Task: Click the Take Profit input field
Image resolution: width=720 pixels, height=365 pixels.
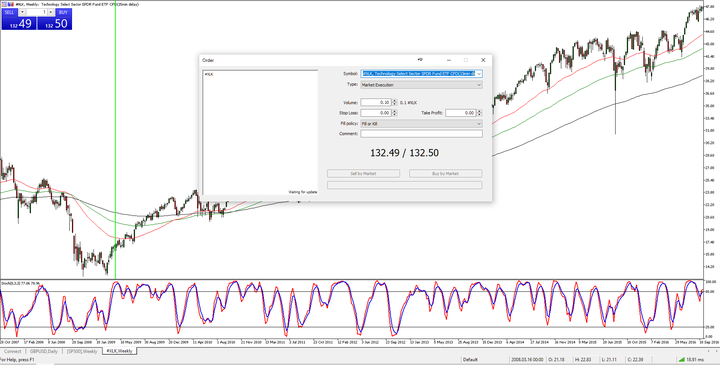Action: (461, 113)
